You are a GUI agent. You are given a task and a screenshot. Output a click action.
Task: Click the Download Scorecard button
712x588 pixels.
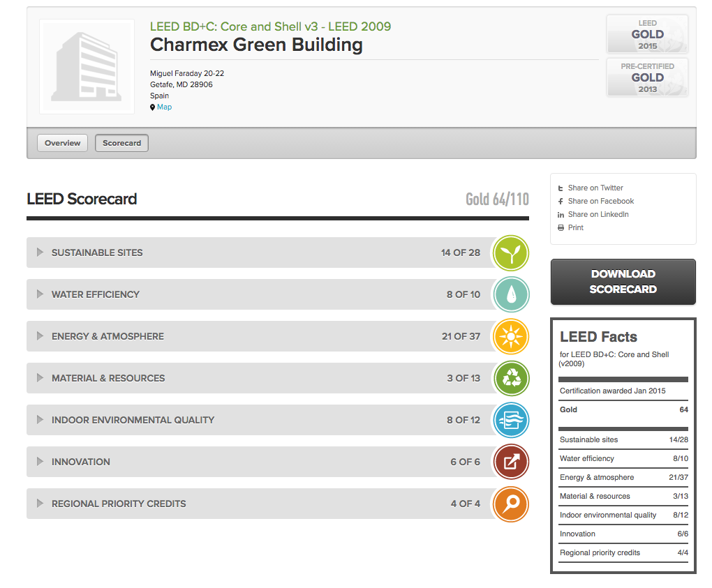click(x=623, y=282)
